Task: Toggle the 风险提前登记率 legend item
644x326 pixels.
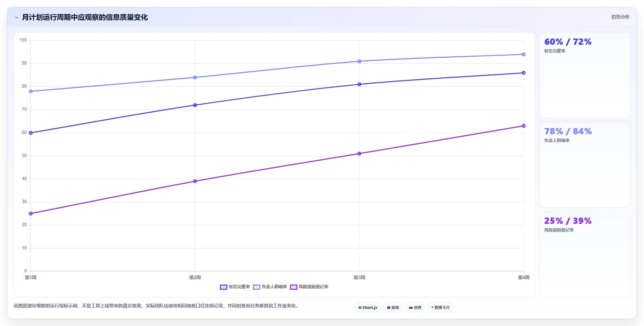Action: 309,287
